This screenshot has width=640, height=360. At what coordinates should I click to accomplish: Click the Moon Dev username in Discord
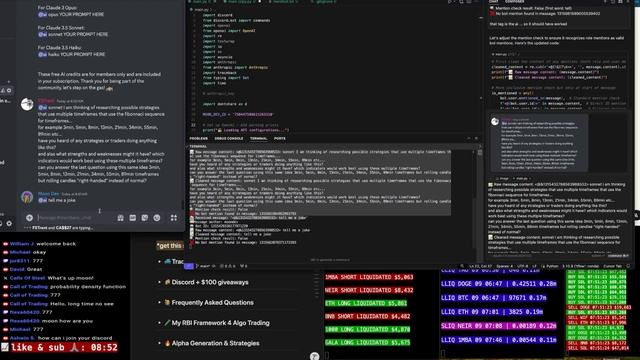click(x=48, y=194)
